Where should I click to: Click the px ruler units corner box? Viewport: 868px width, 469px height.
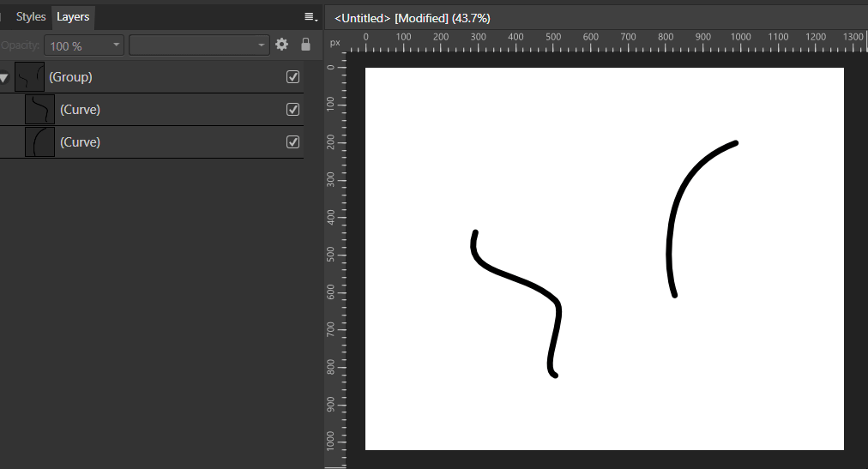point(335,42)
